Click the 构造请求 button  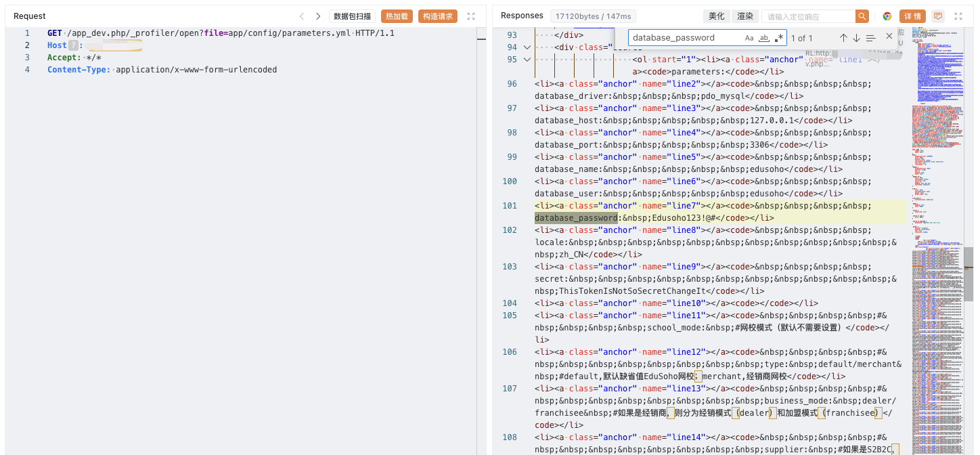438,16
